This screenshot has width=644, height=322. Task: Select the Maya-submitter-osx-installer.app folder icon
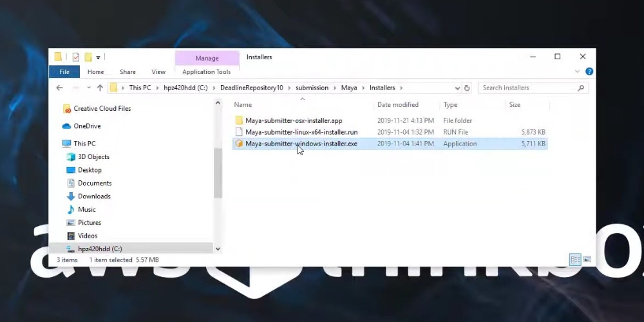[x=239, y=120]
